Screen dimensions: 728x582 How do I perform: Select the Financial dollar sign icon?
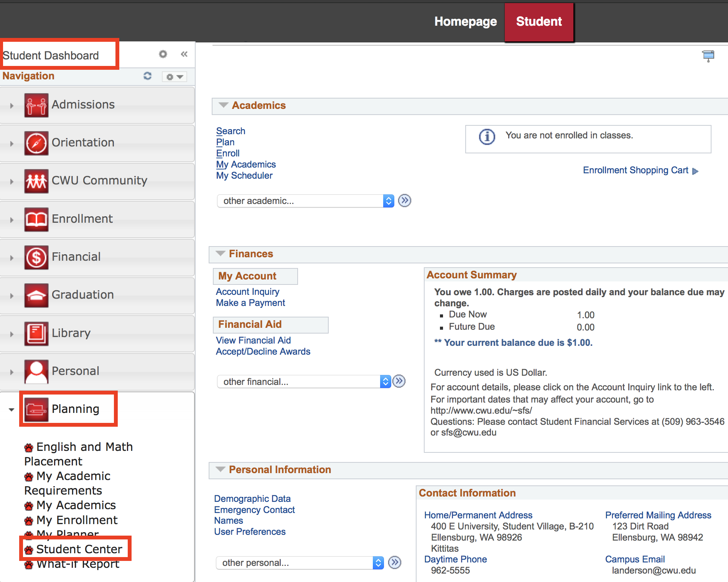coord(36,257)
